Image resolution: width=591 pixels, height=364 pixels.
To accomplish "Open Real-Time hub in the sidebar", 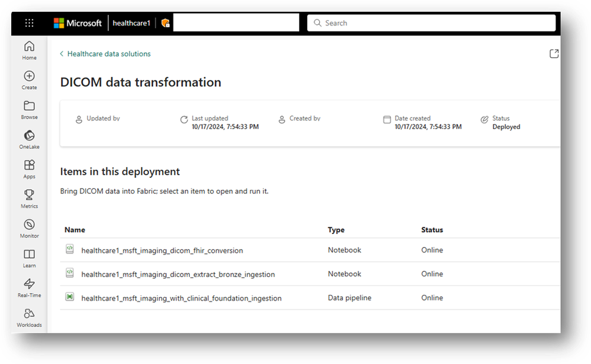I will click(29, 288).
